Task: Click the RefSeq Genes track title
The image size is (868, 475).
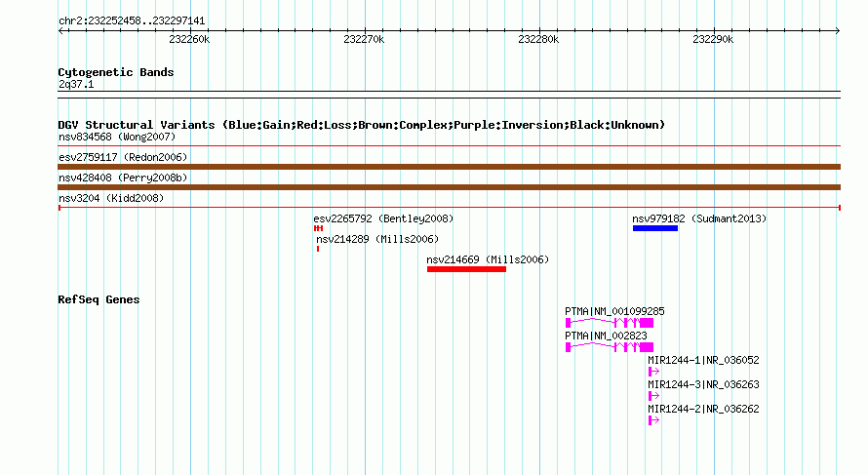Action: point(99,299)
